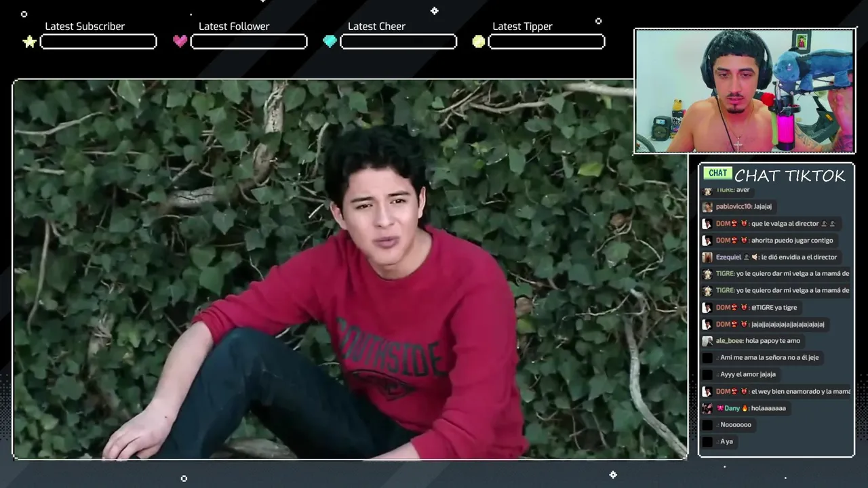Select the streamer webcam thumbnail

point(744,91)
